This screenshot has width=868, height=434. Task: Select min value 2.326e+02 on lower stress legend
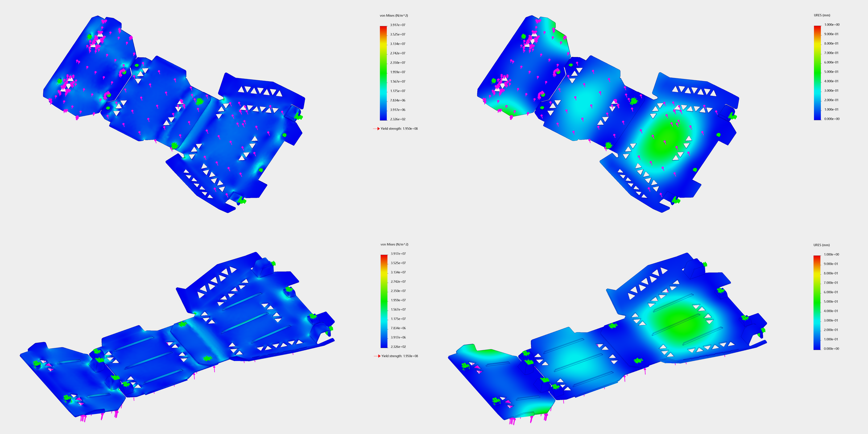click(398, 347)
